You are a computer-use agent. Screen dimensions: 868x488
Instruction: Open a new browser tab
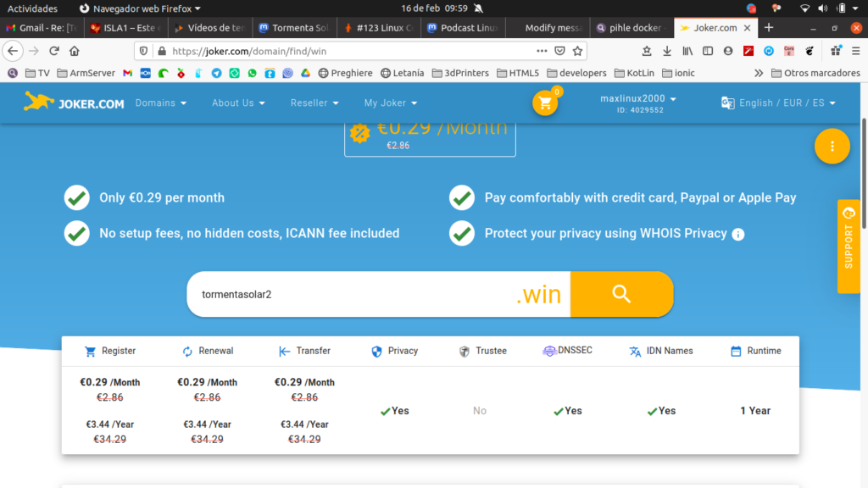pyautogui.click(x=769, y=28)
